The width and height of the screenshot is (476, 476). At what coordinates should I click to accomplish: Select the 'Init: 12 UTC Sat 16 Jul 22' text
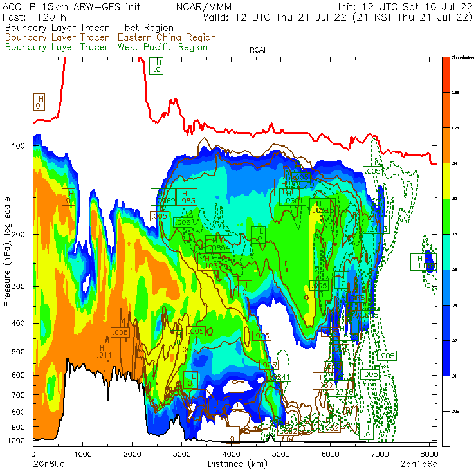pyautogui.click(x=405, y=7)
